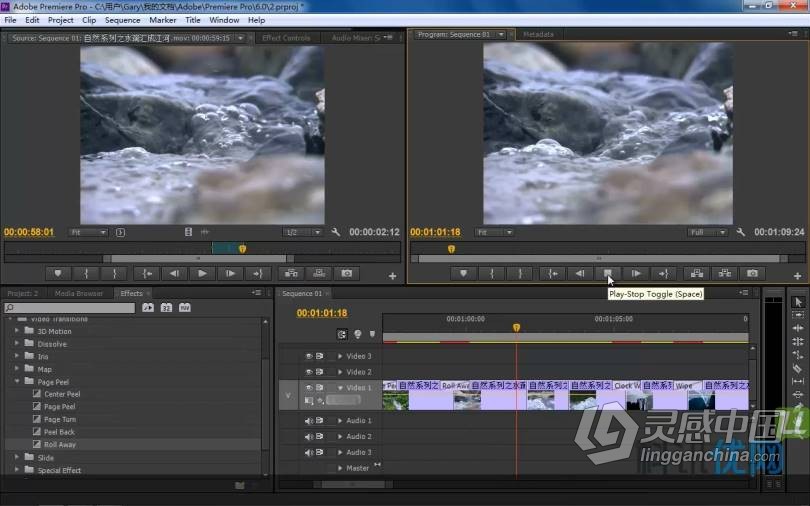Open Program monitor settings wrench
The image size is (810, 506).
click(741, 232)
